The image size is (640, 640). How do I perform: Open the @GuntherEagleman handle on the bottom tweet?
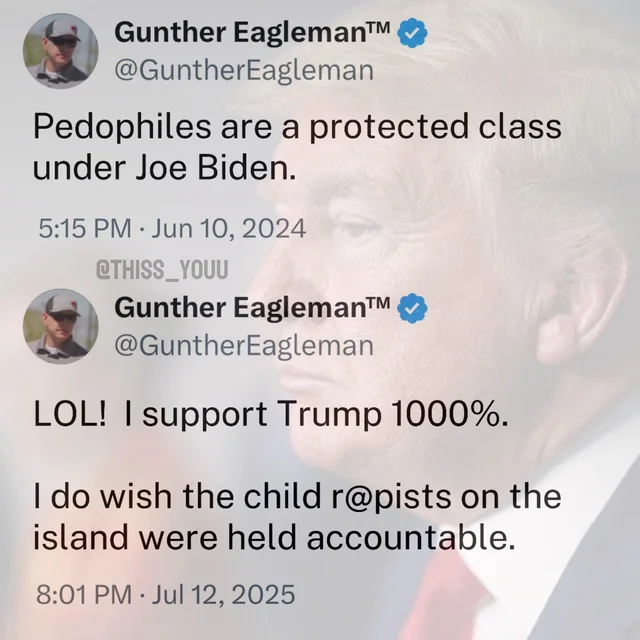244,346
